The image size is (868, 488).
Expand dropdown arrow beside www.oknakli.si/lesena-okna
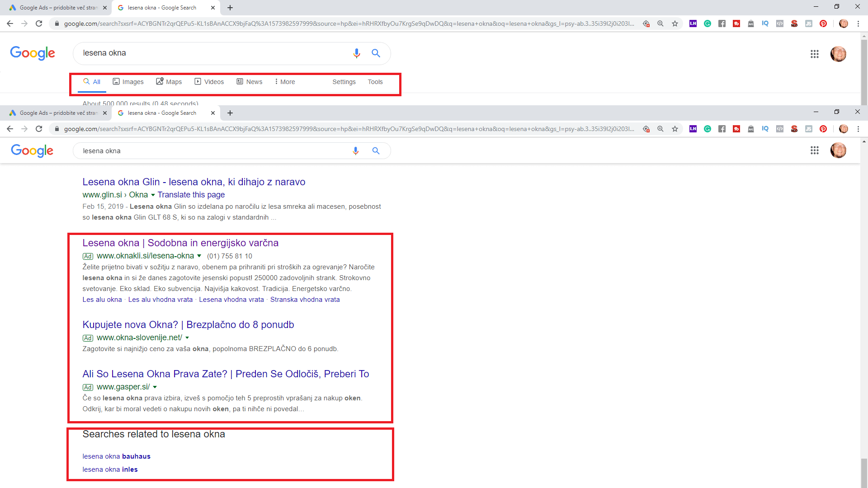point(199,256)
